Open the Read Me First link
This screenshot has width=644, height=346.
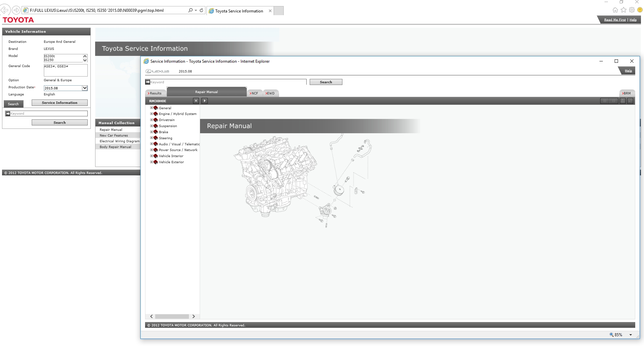click(x=615, y=20)
